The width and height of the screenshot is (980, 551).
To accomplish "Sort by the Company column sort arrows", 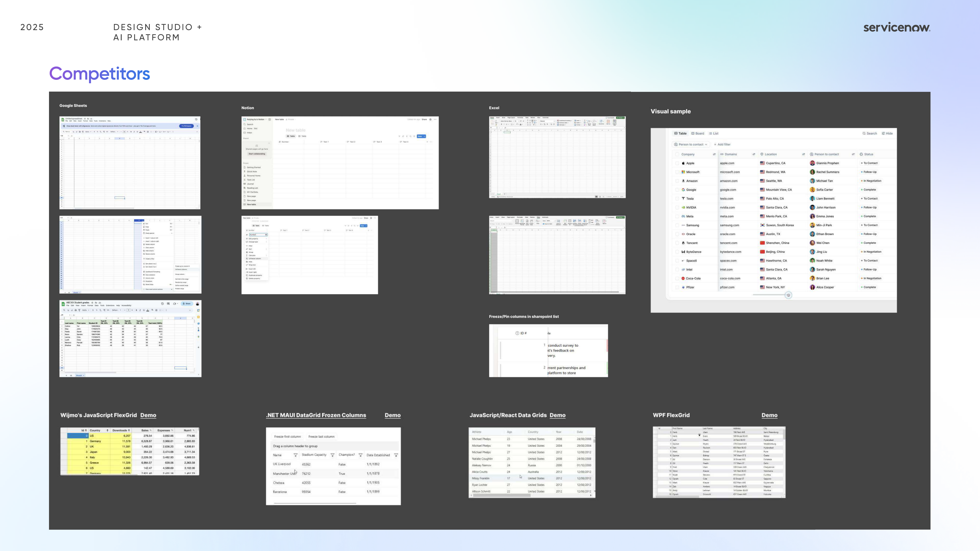I will 714,154.
